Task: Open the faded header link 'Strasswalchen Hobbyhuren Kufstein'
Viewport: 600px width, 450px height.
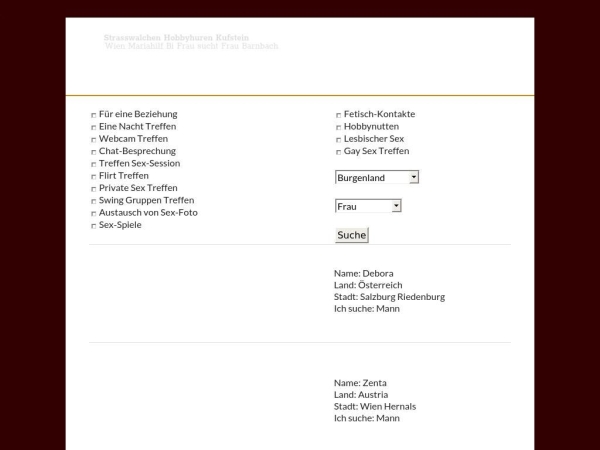Action: pyautogui.click(x=176, y=38)
